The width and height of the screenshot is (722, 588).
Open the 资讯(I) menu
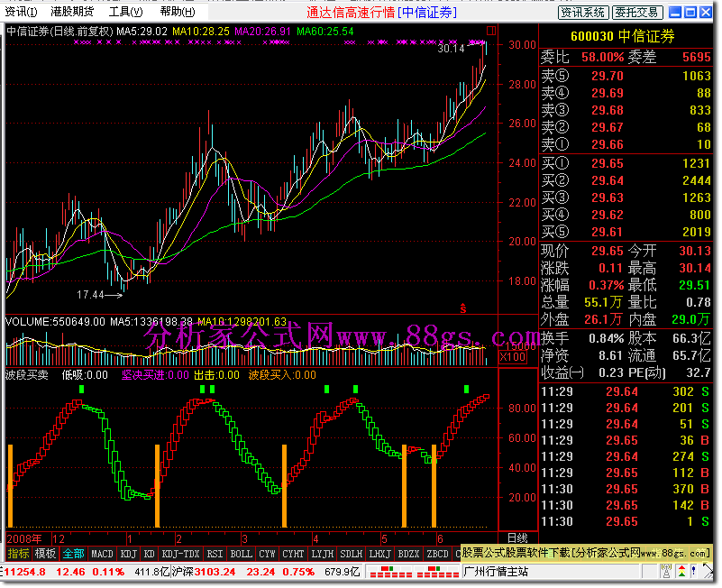[21, 12]
